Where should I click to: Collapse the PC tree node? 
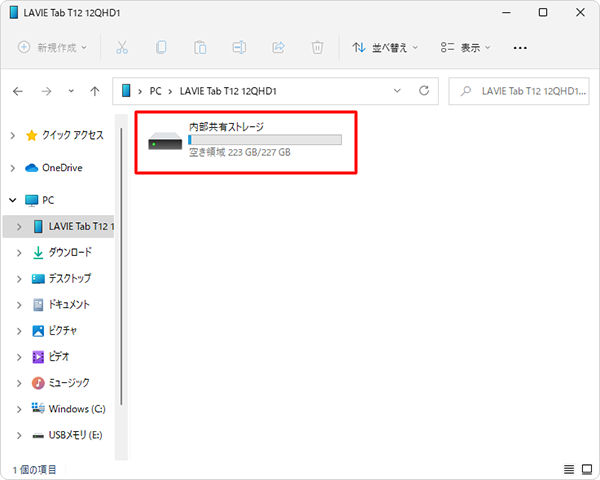coord(12,200)
